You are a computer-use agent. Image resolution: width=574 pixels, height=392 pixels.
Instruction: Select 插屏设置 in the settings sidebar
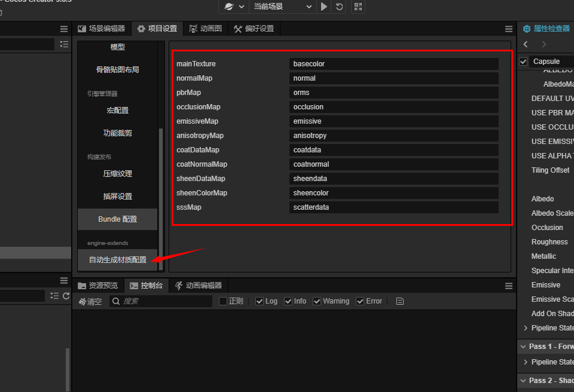(118, 196)
